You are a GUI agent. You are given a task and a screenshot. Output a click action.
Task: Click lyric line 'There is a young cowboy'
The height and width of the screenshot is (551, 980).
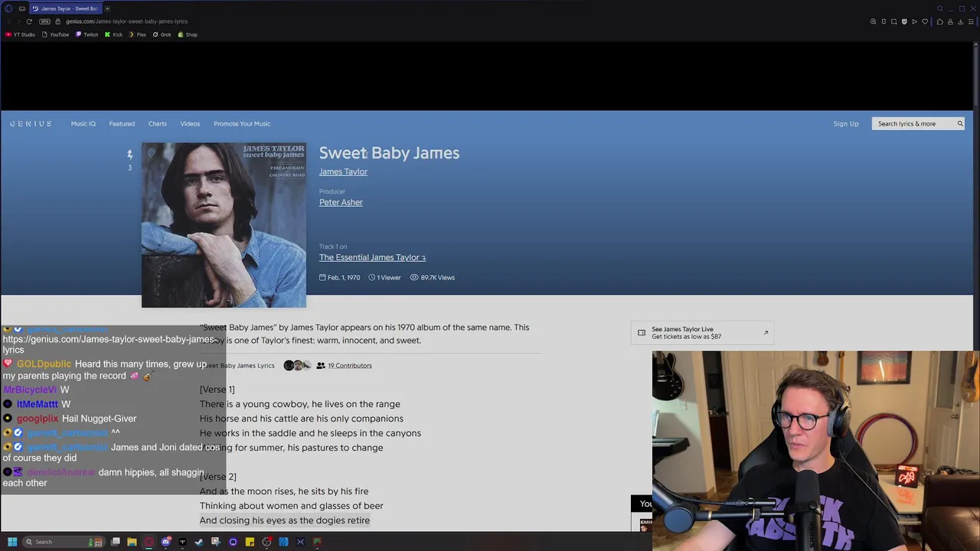coord(300,404)
